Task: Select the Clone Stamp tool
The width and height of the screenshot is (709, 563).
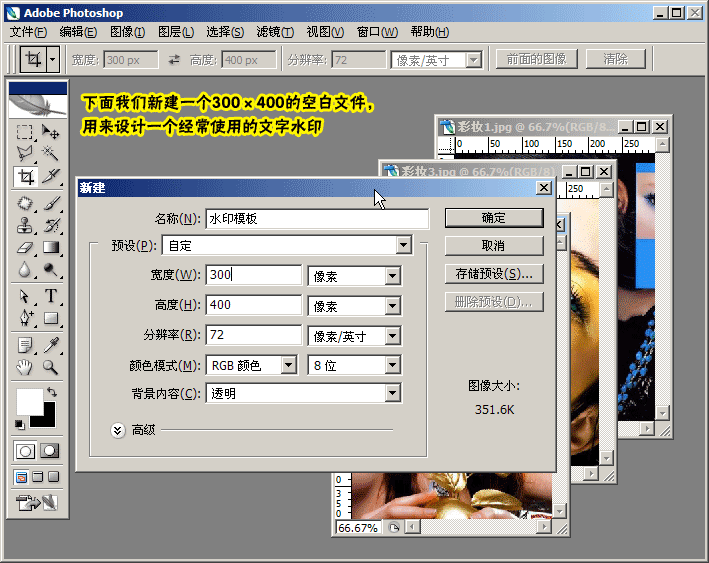Action: [x=24, y=225]
